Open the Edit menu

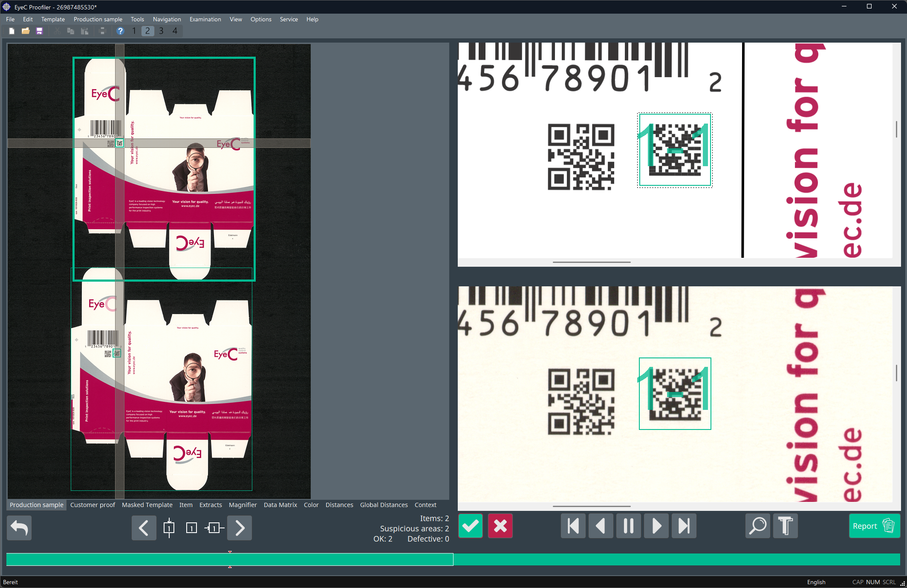tap(28, 19)
